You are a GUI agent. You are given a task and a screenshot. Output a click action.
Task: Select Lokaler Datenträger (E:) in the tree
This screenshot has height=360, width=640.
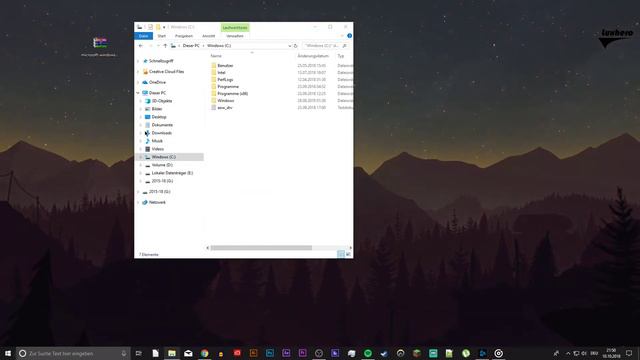pos(172,173)
